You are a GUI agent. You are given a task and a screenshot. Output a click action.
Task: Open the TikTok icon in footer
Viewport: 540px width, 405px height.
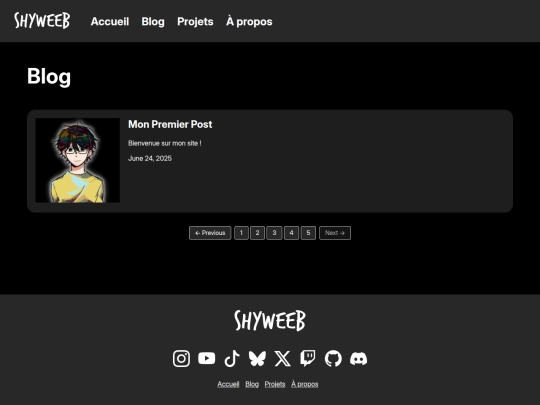(x=232, y=359)
